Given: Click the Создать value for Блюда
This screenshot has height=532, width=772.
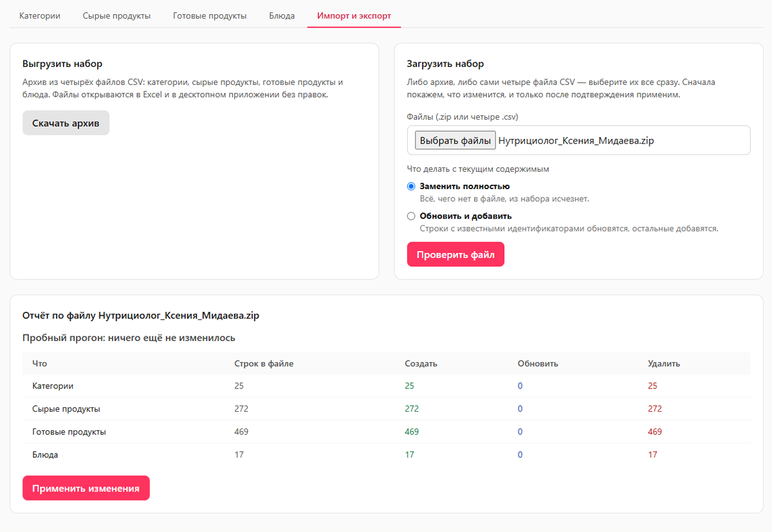Looking at the screenshot, I should (x=410, y=454).
